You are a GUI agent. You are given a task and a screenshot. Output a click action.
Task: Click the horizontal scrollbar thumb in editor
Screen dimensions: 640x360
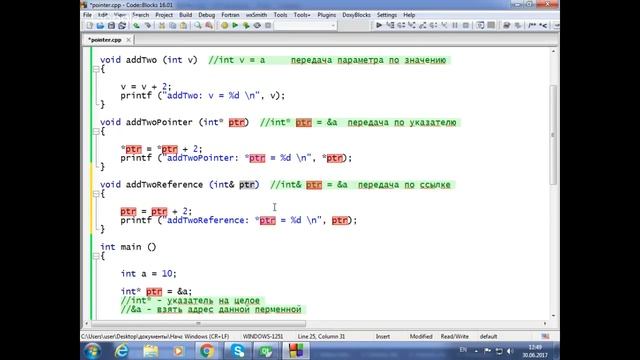click(x=198, y=324)
